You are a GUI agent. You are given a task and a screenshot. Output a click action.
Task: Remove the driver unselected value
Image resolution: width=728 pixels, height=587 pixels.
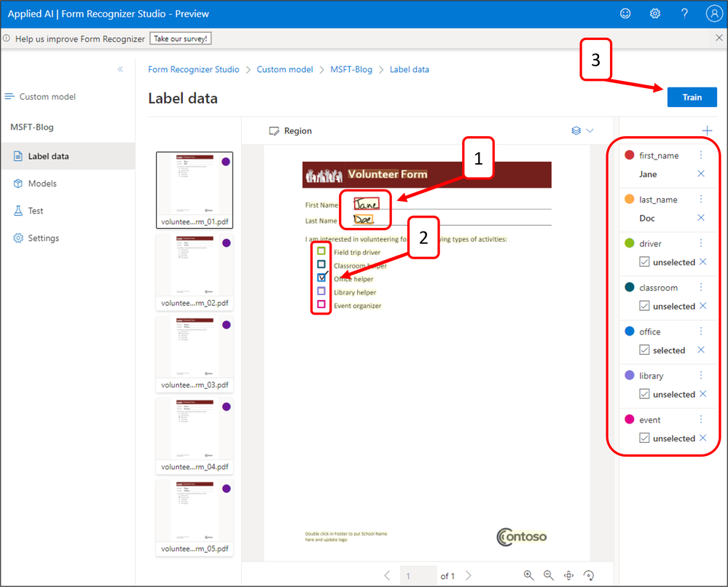pos(703,261)
